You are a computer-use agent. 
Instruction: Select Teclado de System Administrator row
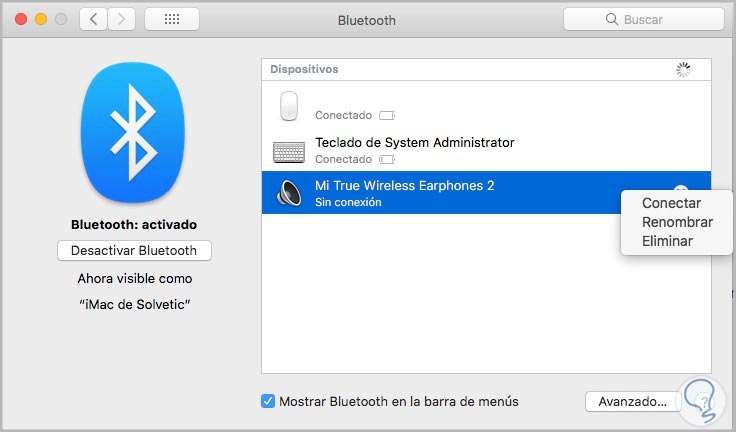[486, 149]
